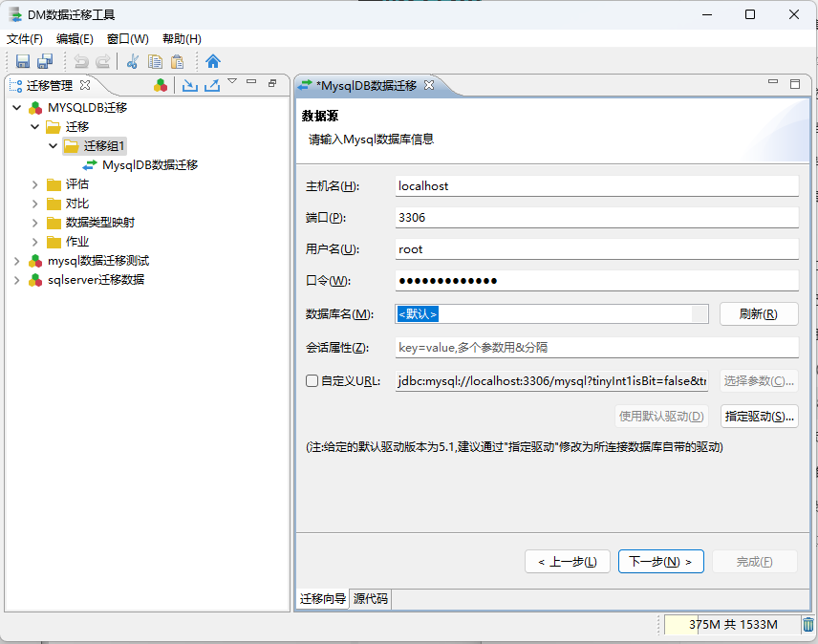Select the 评估 folder label
818x644 pixels.
[x=77, y=184]
